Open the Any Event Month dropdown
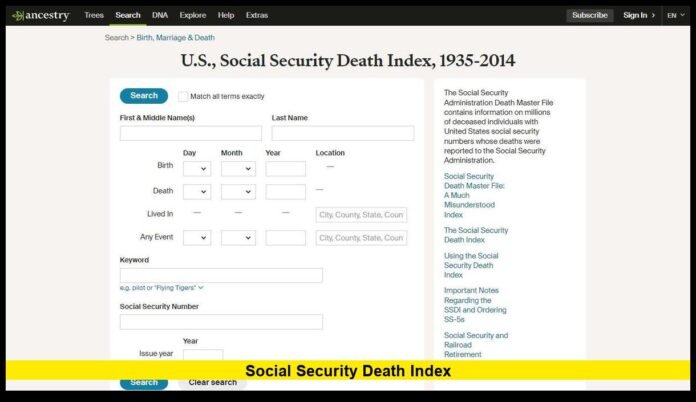 pyautogui.click(x=238, y=238)
